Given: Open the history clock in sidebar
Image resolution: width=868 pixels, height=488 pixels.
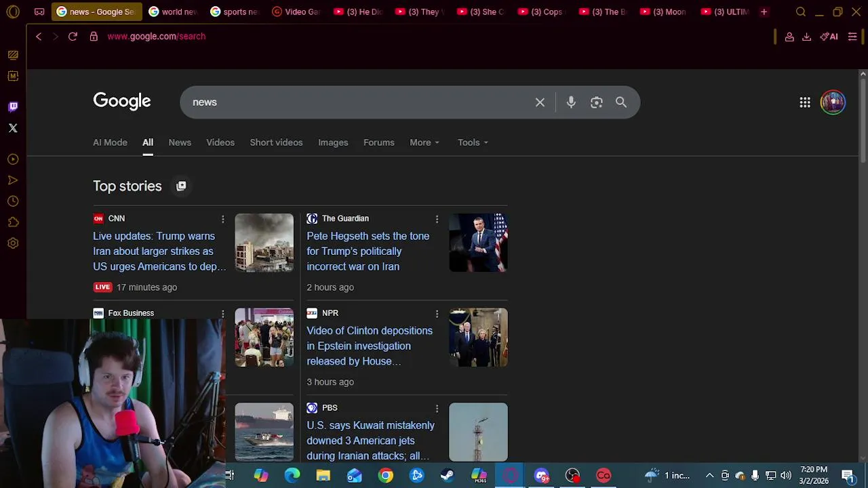Looking at the screenshot, I should click(13, 201).
